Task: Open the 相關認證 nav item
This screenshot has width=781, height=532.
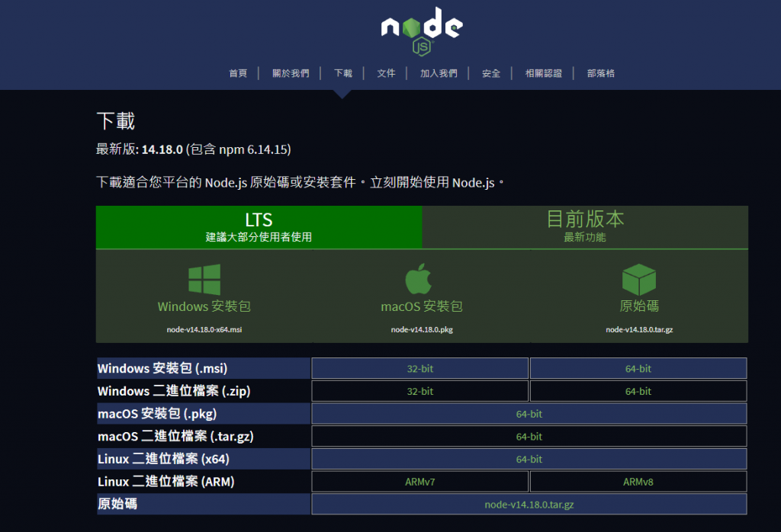Action: point(543,73)
